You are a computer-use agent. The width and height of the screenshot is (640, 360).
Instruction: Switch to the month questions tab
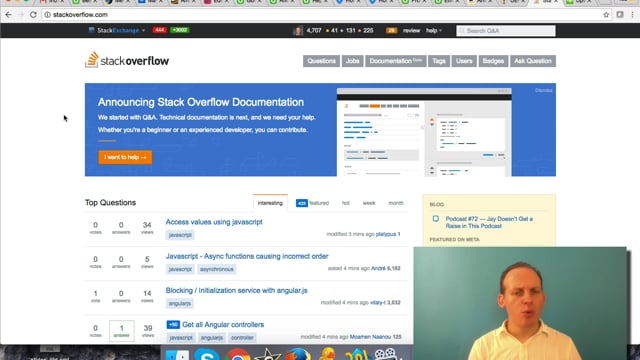click(x=396, y=203)
